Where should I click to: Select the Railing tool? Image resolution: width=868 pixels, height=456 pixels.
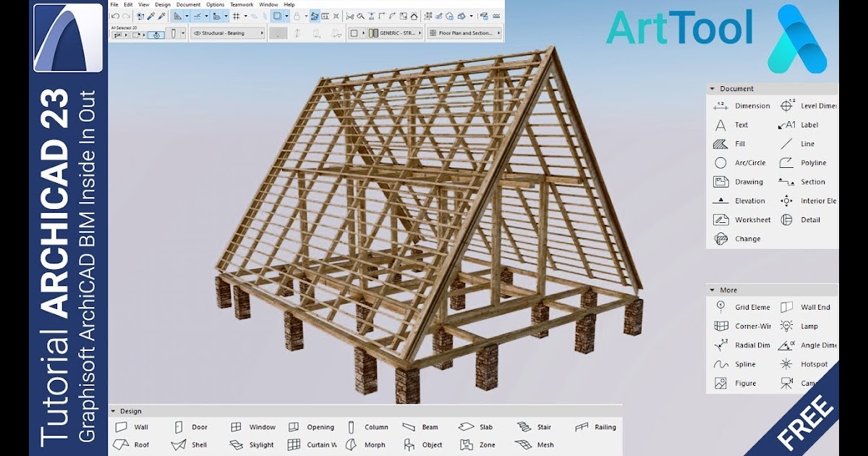[595, 427]
